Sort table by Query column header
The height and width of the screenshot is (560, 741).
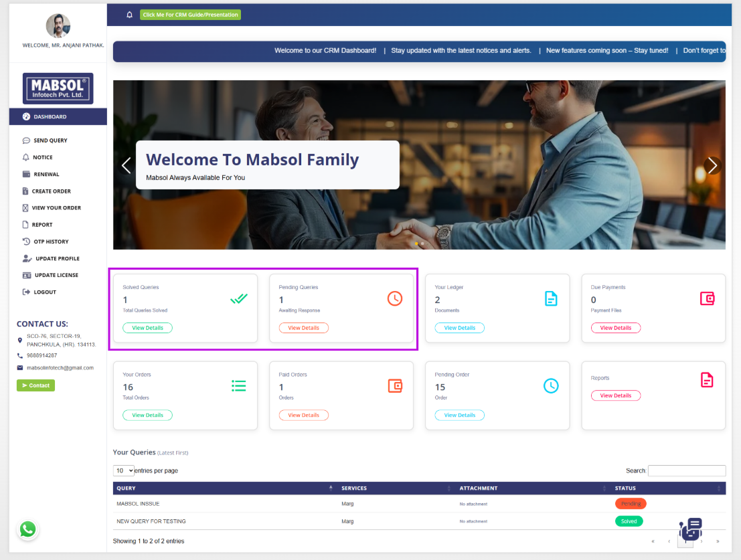tap(224, 488)
